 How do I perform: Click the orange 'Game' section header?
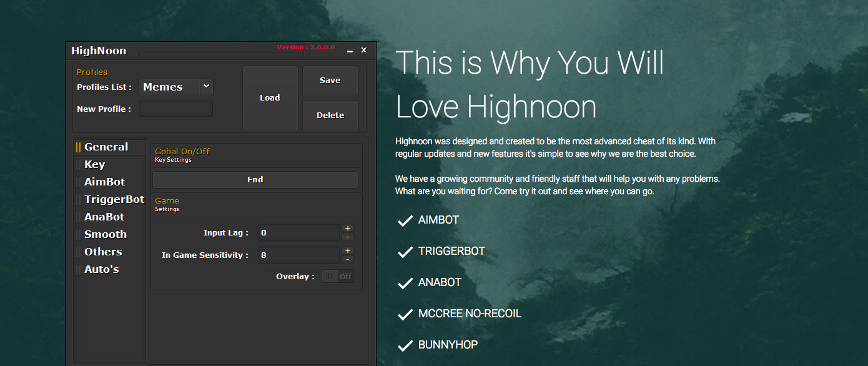coord(167,201)
